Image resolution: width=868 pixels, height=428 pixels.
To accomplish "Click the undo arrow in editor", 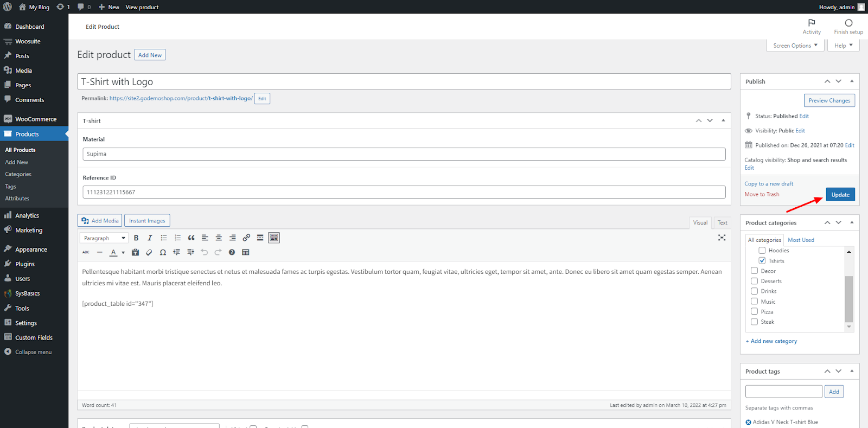I will click(x=204, y=252).
